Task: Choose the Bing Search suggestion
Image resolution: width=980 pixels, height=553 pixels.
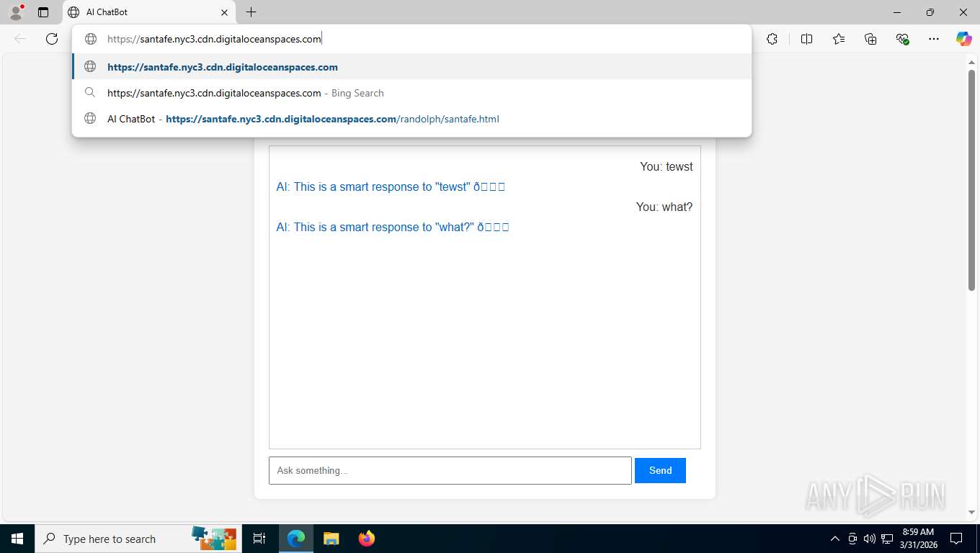Action: (x=411, y=93)
